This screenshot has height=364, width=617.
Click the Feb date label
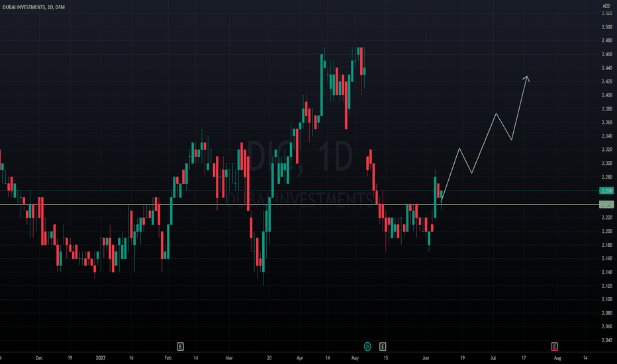pyautogui.click(x=168, y=358)
